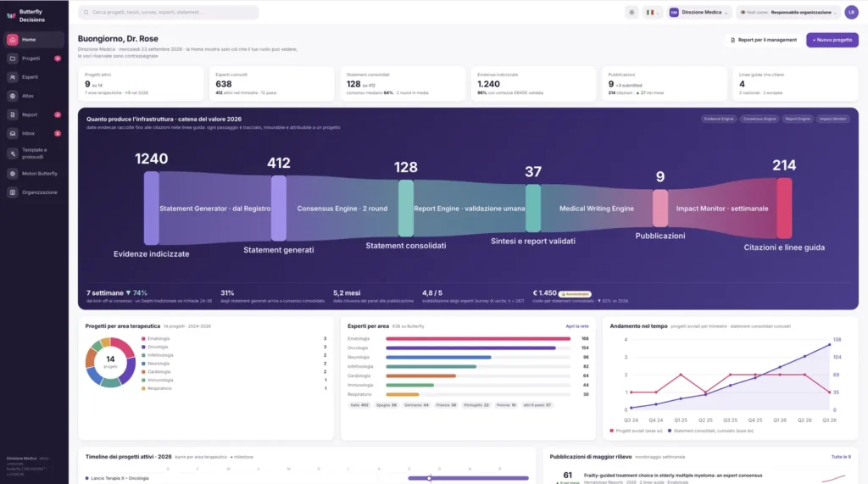
Task: Open Linee guida che citano card
Action: pos(795,84)
